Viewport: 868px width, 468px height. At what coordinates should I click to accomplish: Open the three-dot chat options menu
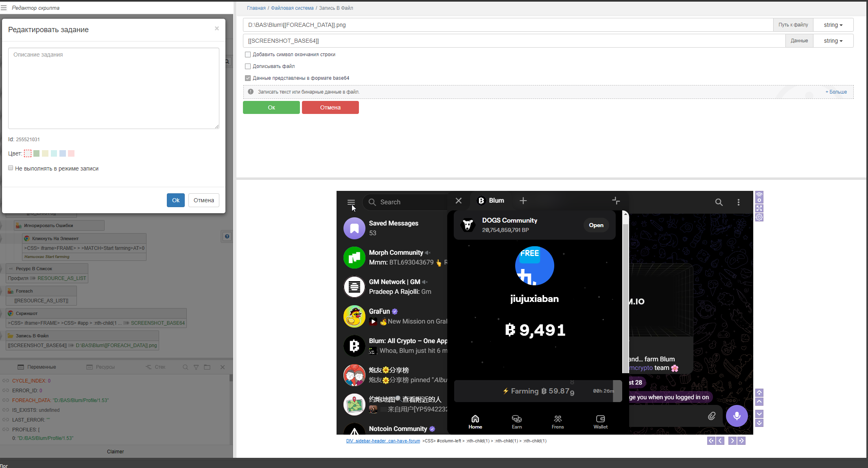pyautogui.click(x=739, y=202)
